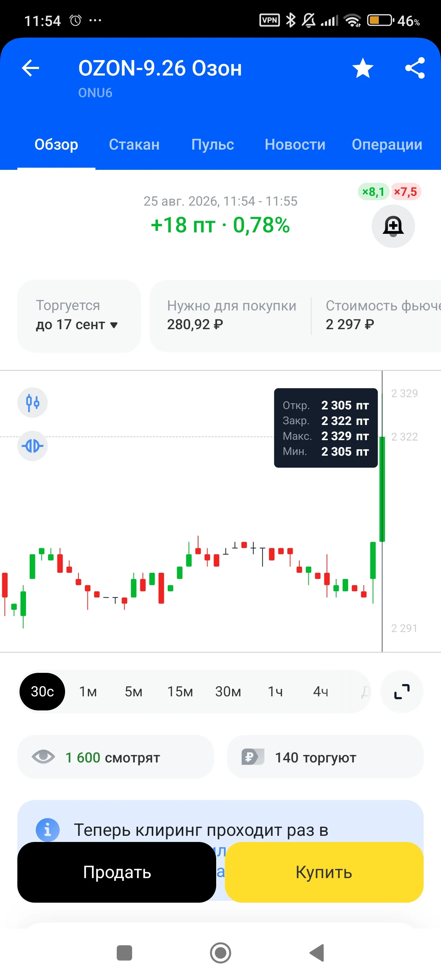This screenshot has height=980, width=441.
Task: Tap the OHLC tooltip box
Action: click(326, 428)
